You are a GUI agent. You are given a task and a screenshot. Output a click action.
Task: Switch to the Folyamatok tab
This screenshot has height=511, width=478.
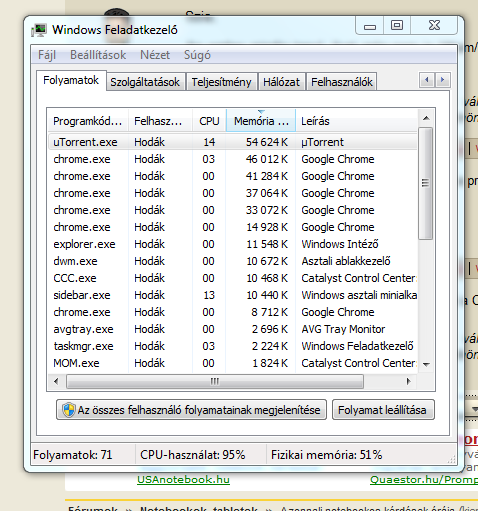pos(71,80)
